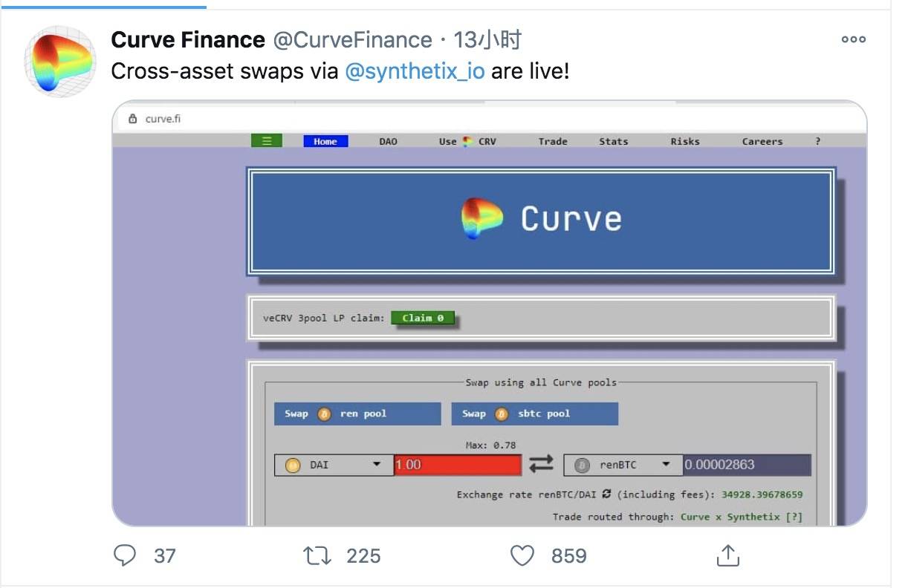Open the Trade menu item
The height and width of the screenshot is (588, 908).
tap(553, 141)
